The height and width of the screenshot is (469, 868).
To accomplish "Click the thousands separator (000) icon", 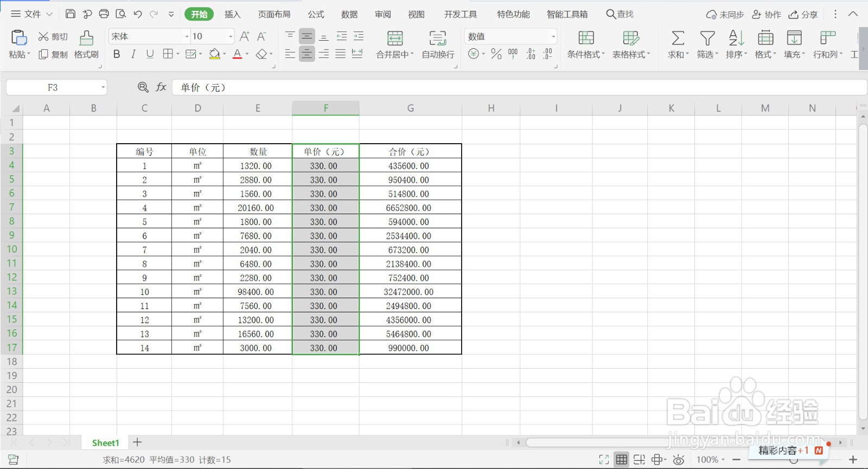I will pos(513,54).
